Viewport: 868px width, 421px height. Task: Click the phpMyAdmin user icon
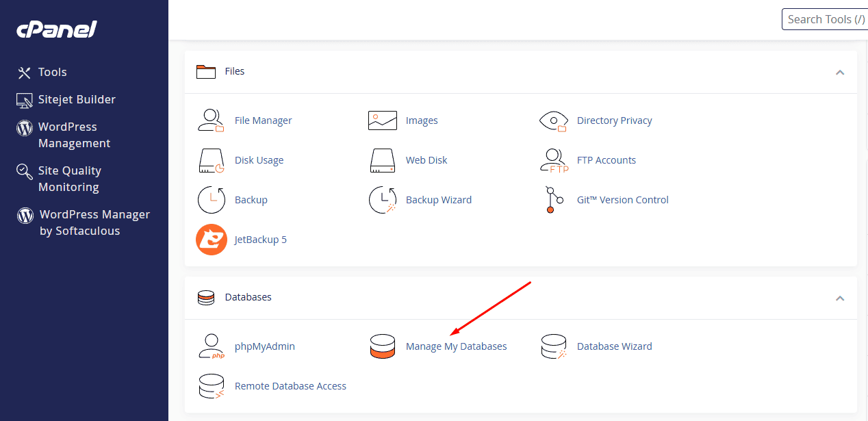[x=212, y=346]
